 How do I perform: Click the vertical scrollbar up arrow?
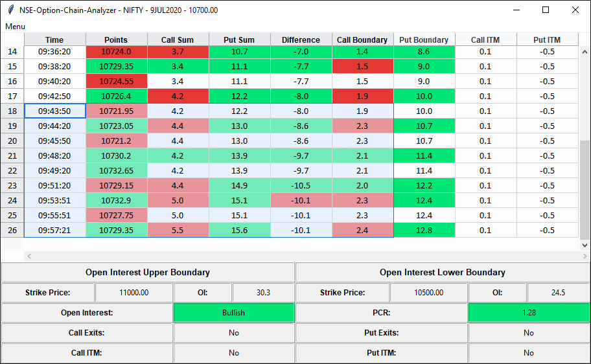585,52
